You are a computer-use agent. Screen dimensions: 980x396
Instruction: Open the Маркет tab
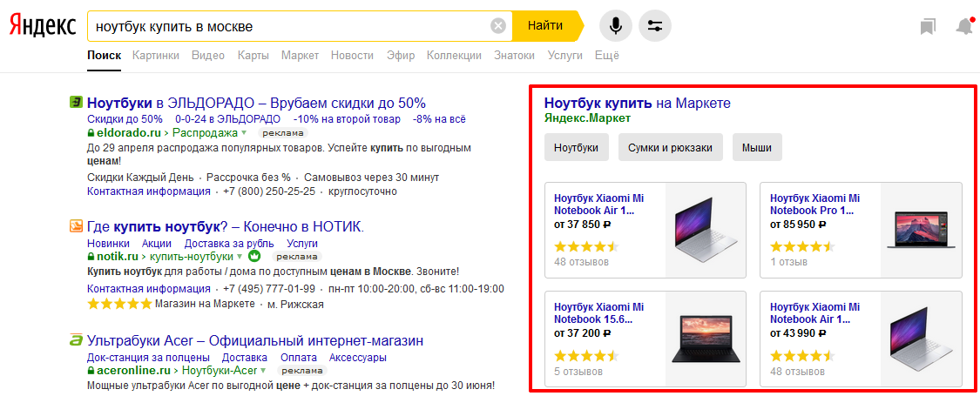coord(300,55)
